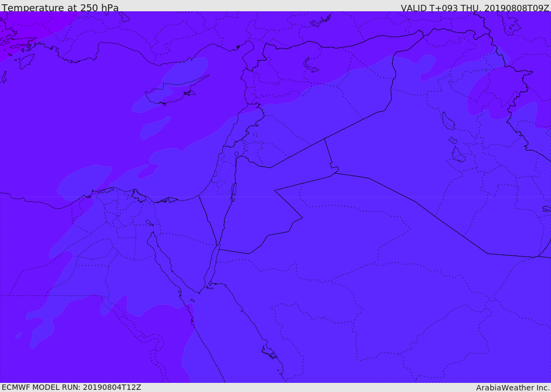Click the 'ArabiaWeather Inc' credit text
The width and height of the screenshot is (551, 392).
coord(513,388)
